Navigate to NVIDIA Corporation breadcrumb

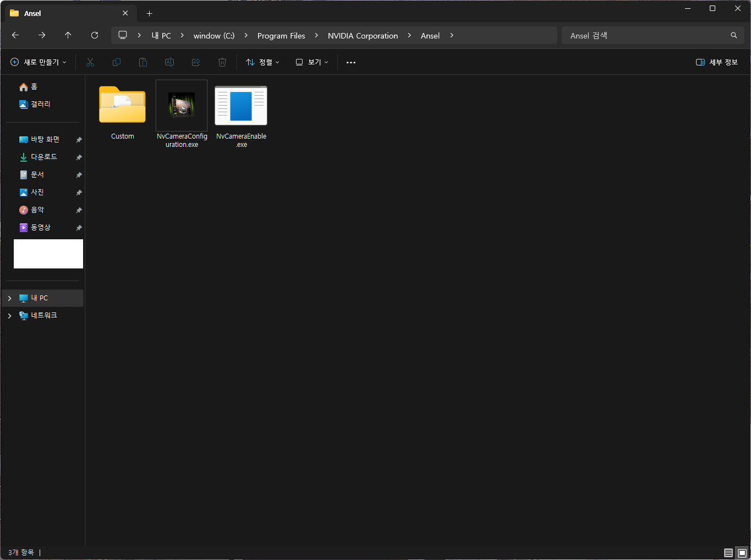pos(363,36)
